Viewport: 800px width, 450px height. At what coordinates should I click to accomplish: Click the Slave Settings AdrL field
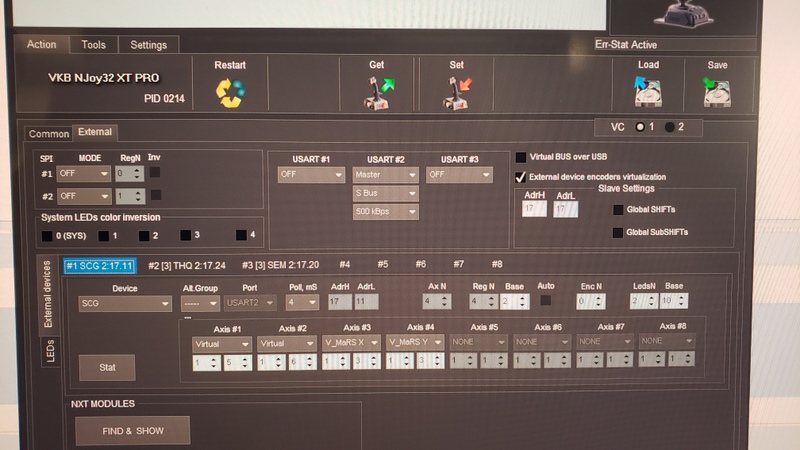coord(565,209)
